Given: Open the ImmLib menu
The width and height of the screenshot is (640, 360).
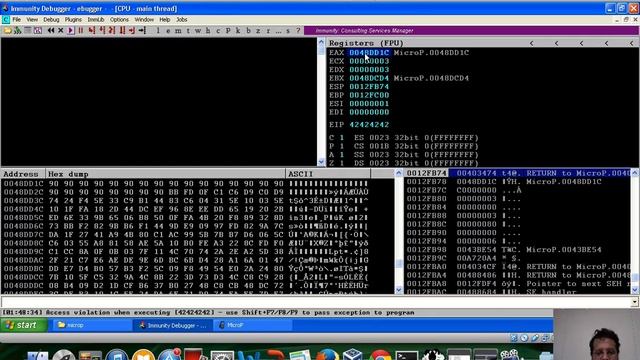Looking at the screenshot, I should coord(96,20).
